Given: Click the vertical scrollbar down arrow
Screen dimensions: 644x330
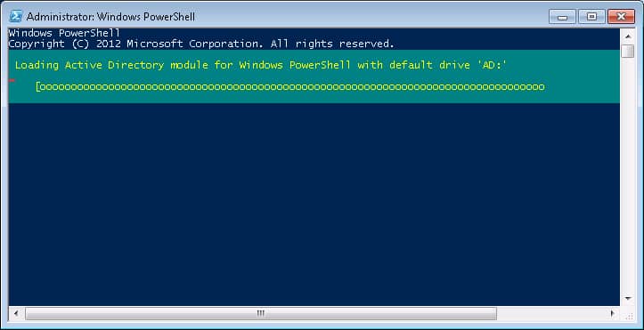Looking at the screenshot, I should click(628, 299).
